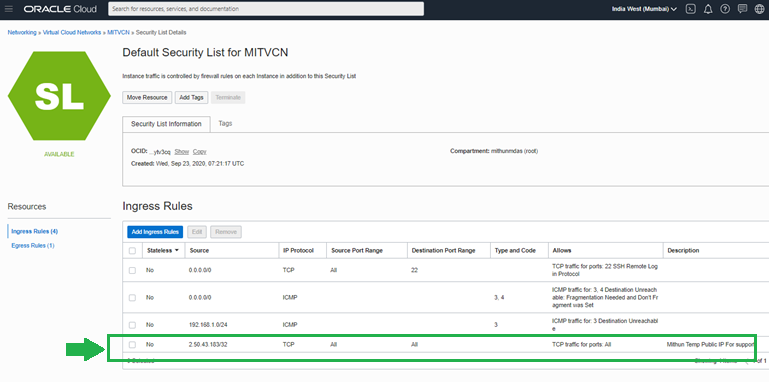The image size is (769, 382).
Task: Click 'Mithun Temp Public IP' description cell
Action: (x=711, y=345)
